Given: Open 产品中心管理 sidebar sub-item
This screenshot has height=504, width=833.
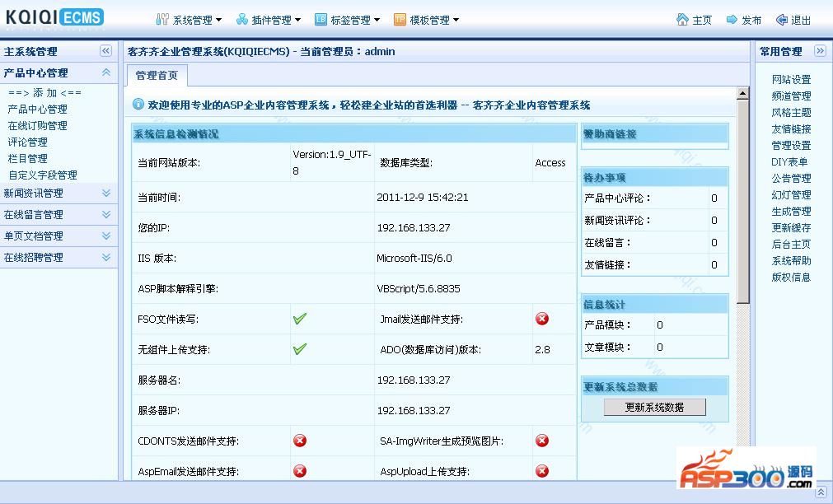Looking at the screenshot, I should [x=37, y=109].
